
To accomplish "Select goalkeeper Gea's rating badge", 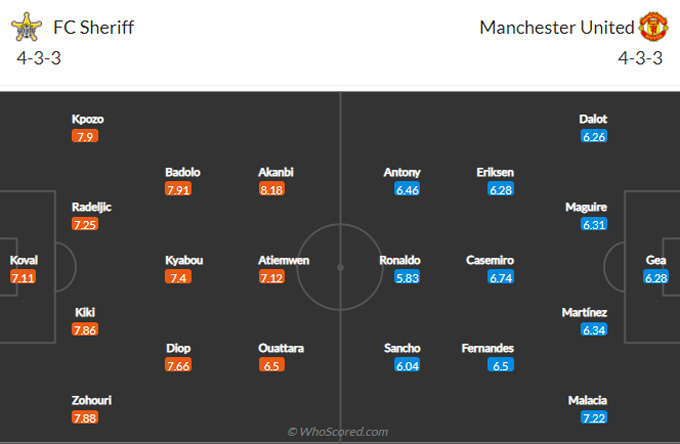I will (656, 277).
